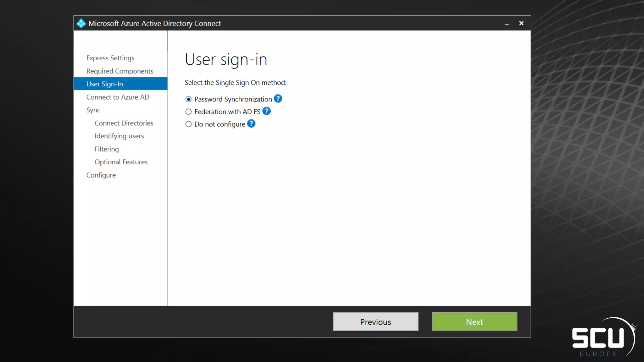Go to Optional Features sub-step
This screenshot has height=362, width=644.
point(121,162)
